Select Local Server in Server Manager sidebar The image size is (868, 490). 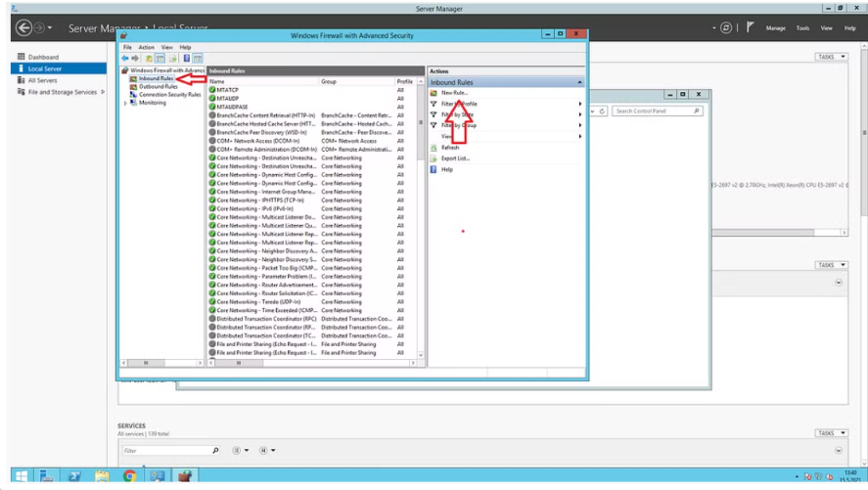pos(59,68)
